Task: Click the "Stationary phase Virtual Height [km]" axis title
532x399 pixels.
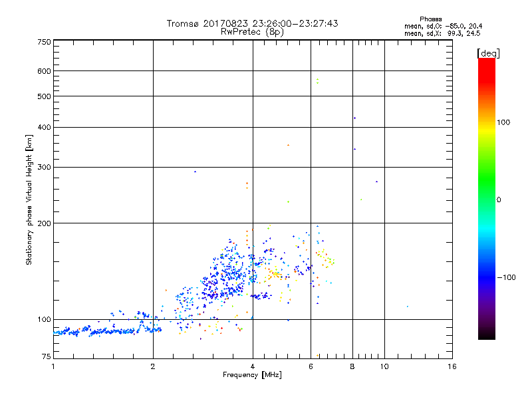Action: pos(29,200)
